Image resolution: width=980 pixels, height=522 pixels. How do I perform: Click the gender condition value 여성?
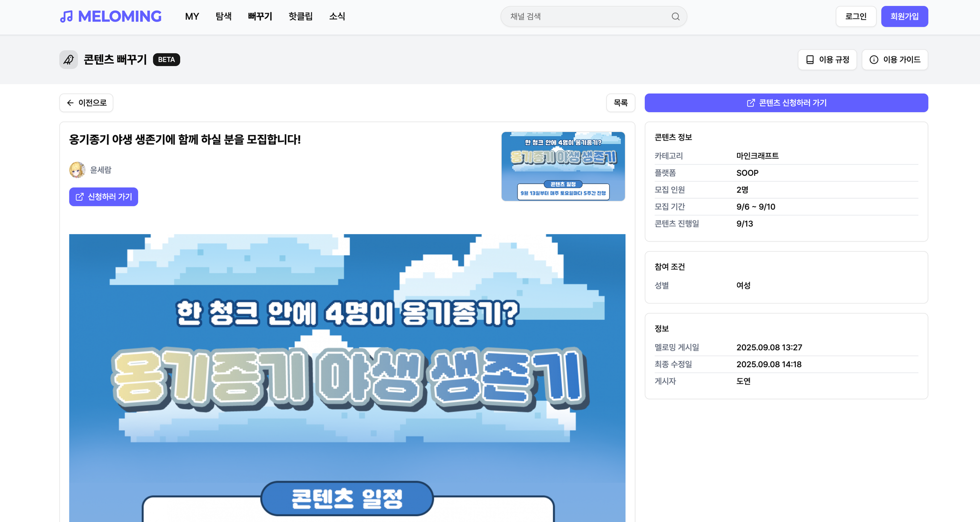pyautogui.click(x=743, y=285)
